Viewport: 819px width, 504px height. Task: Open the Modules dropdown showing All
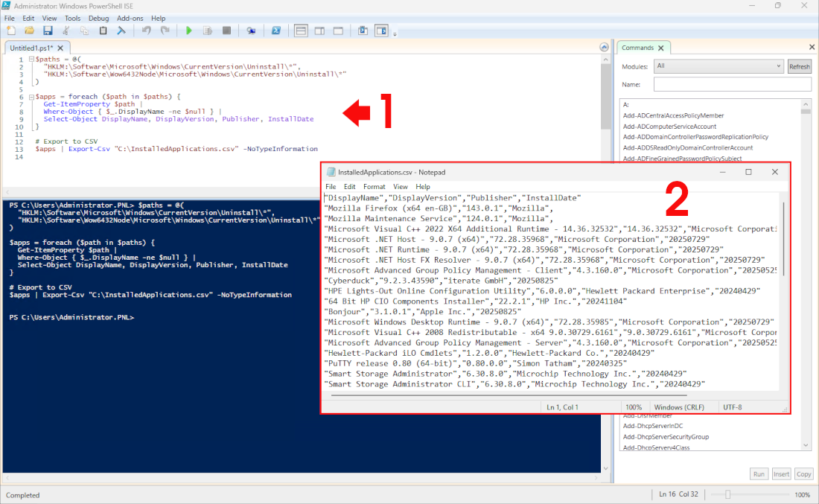718,66
